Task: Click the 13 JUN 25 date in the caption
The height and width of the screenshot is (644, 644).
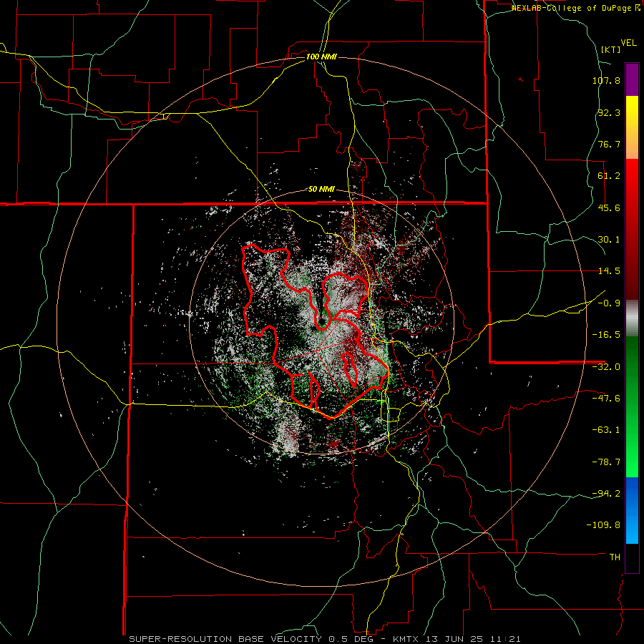Action: coord(454,639)
